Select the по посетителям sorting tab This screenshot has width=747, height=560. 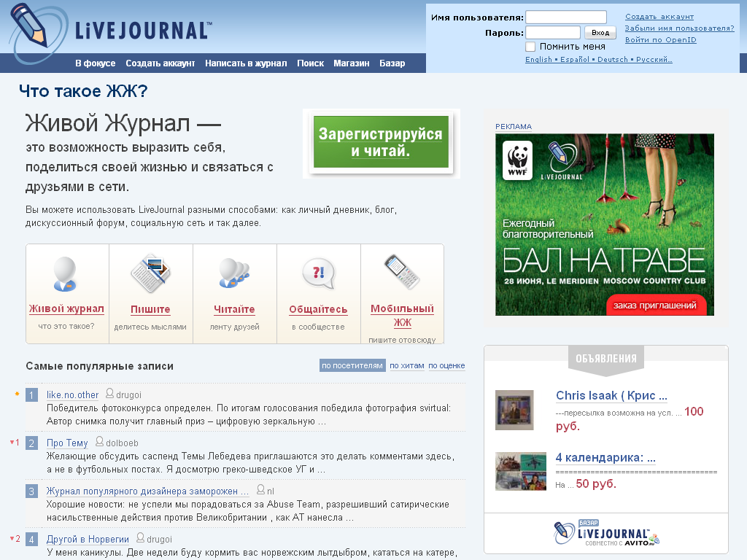click(x=352, y=366)
